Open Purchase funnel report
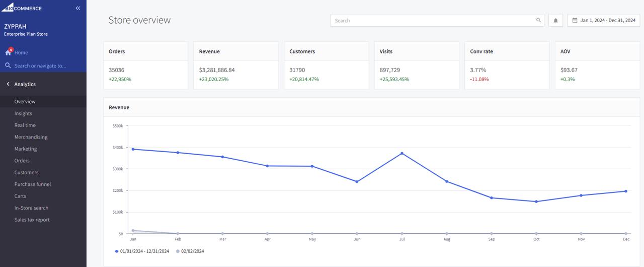This screenshot has height=267, width=644. pos(43,184)
